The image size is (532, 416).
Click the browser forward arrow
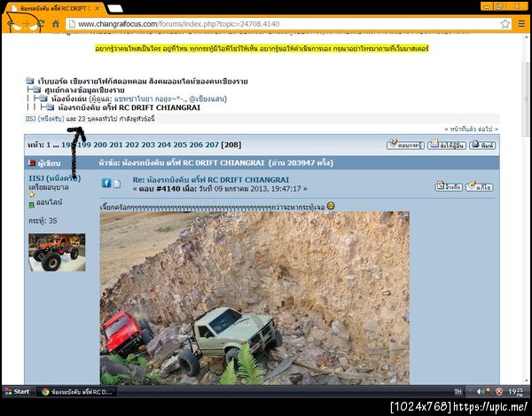(x=26, y=24)
